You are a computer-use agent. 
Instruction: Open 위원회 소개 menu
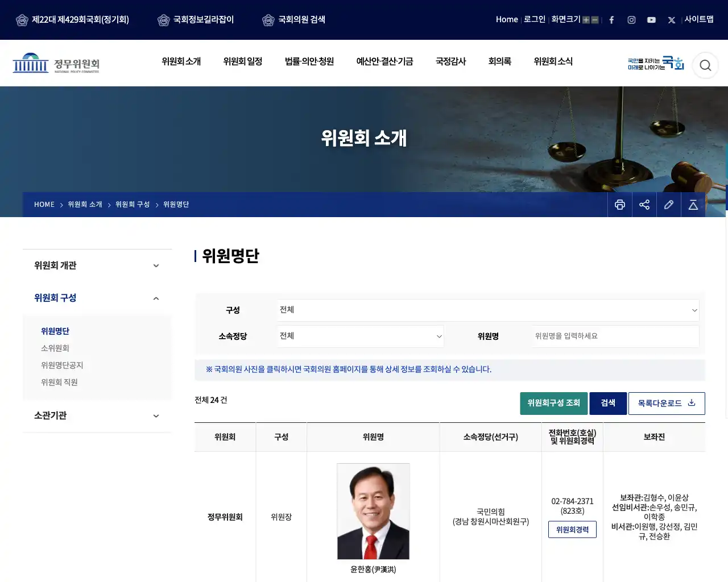181,61
